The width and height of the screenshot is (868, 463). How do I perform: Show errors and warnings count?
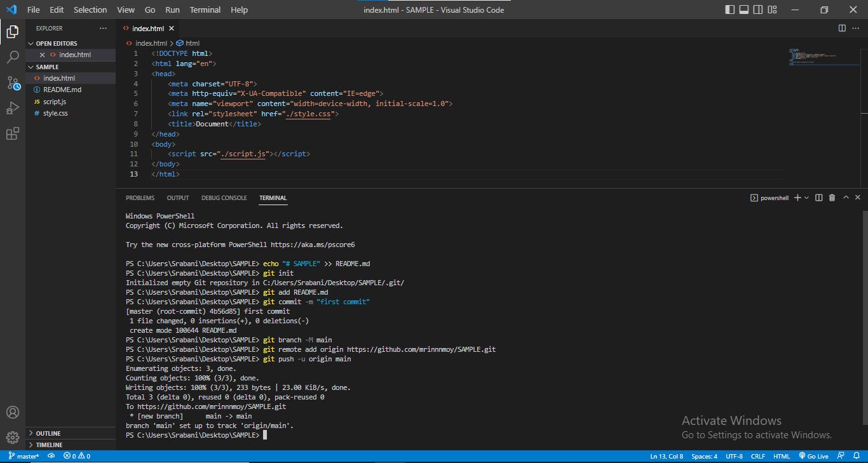[77, 456]
